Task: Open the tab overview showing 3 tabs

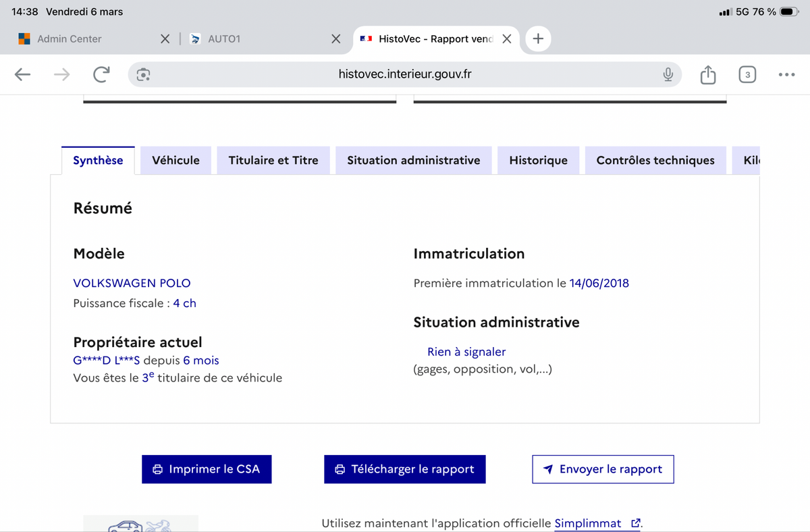Action: click(x=747, y=74)
